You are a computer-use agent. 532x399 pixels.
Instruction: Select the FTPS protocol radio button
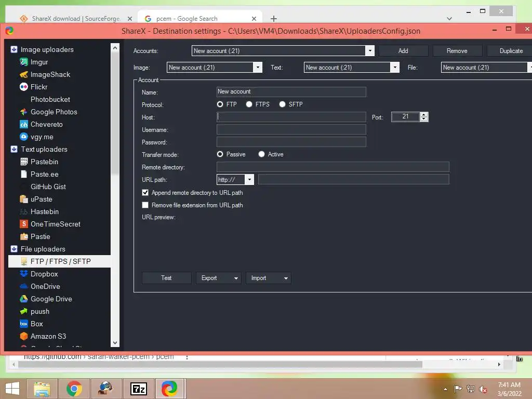tap(249, 104)
